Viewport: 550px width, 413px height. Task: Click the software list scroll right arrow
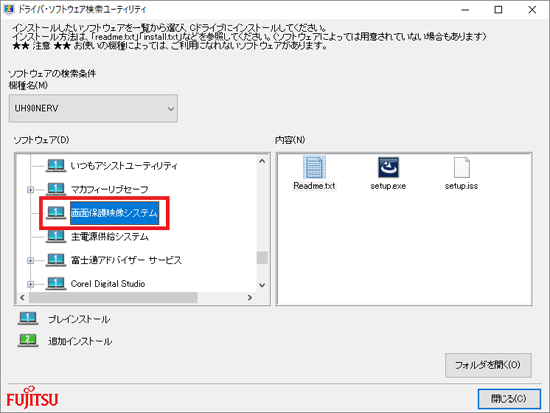tap(250, 298)
